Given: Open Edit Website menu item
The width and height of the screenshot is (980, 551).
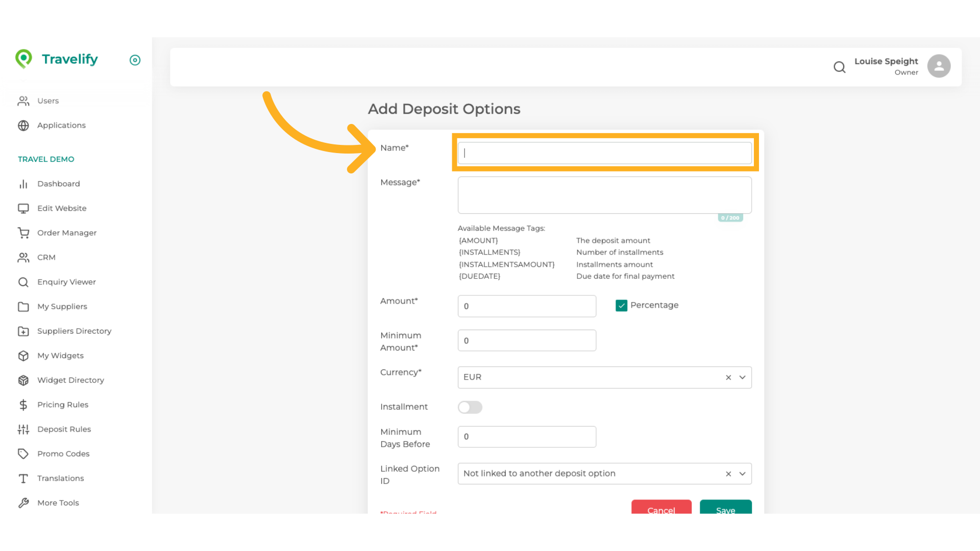Looking at the screenshot, I should (x=62, y=209).
